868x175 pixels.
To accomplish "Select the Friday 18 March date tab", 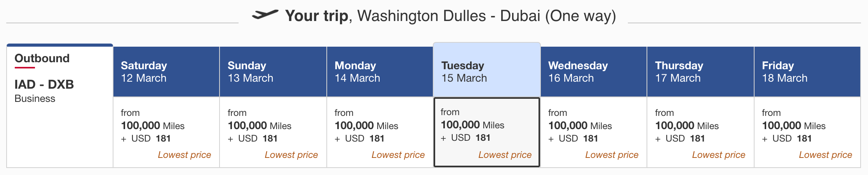I will point(807,72).
